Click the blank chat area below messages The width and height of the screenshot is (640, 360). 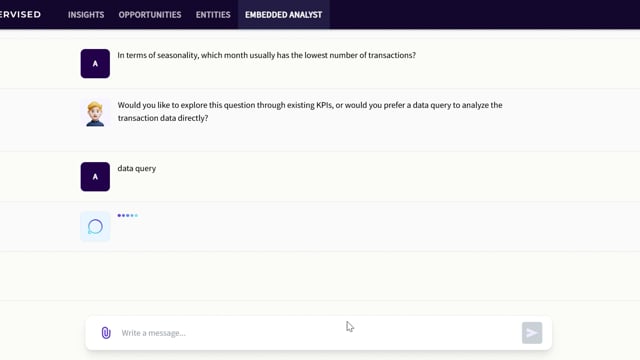(x=320, y=276)
